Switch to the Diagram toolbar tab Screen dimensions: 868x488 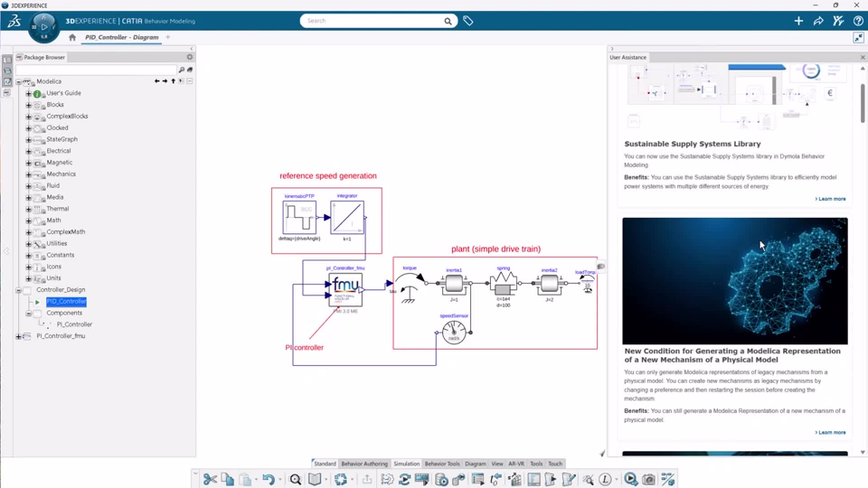(475, 464)
